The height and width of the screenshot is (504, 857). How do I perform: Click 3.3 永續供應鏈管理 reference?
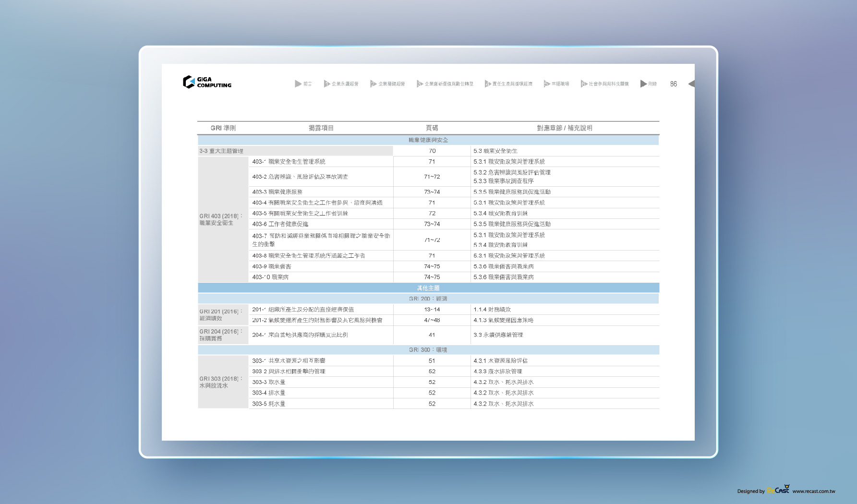498,335
